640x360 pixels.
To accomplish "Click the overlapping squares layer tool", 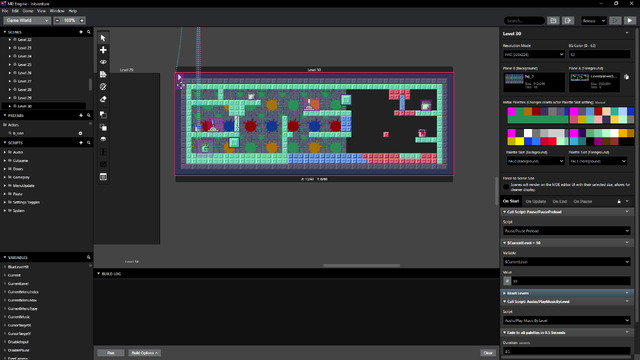I will tap(103, 115).
